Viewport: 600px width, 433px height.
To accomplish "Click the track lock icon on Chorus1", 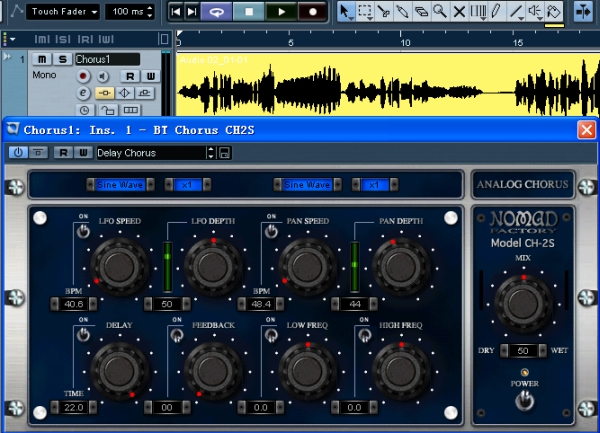I will (x=108, y=111).
